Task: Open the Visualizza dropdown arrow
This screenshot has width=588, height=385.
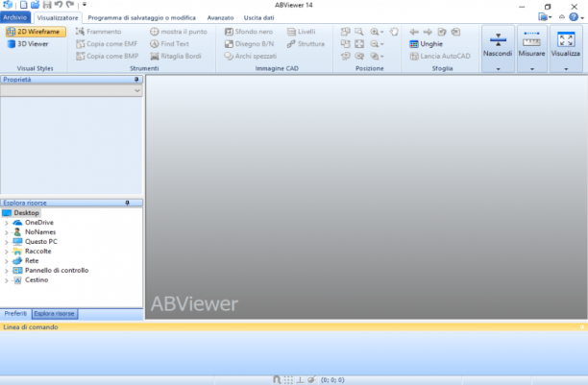Action: [x=566, y=69]
